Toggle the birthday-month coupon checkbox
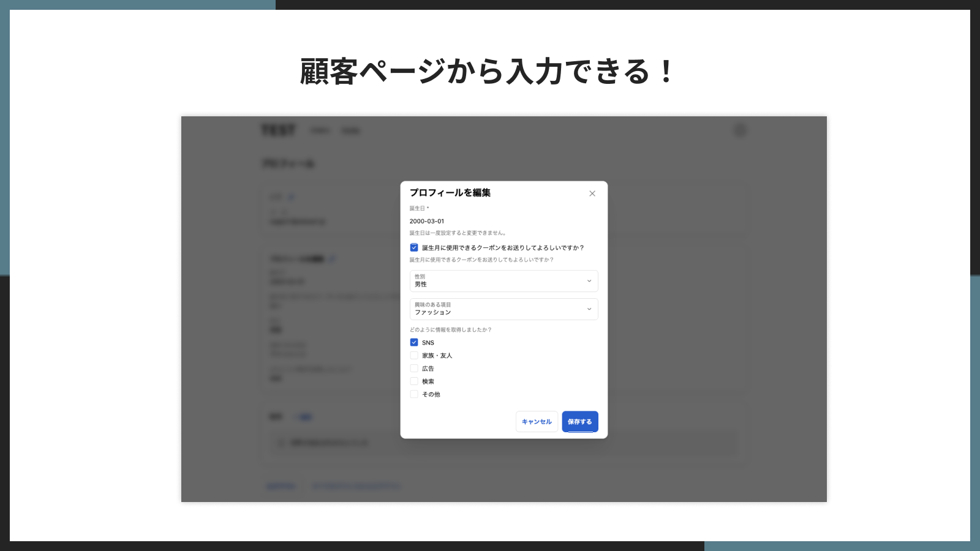 click(414, 247)
